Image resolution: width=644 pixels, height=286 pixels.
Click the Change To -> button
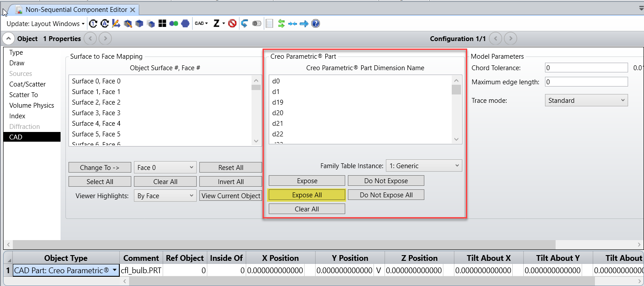[x=100, y=168]
